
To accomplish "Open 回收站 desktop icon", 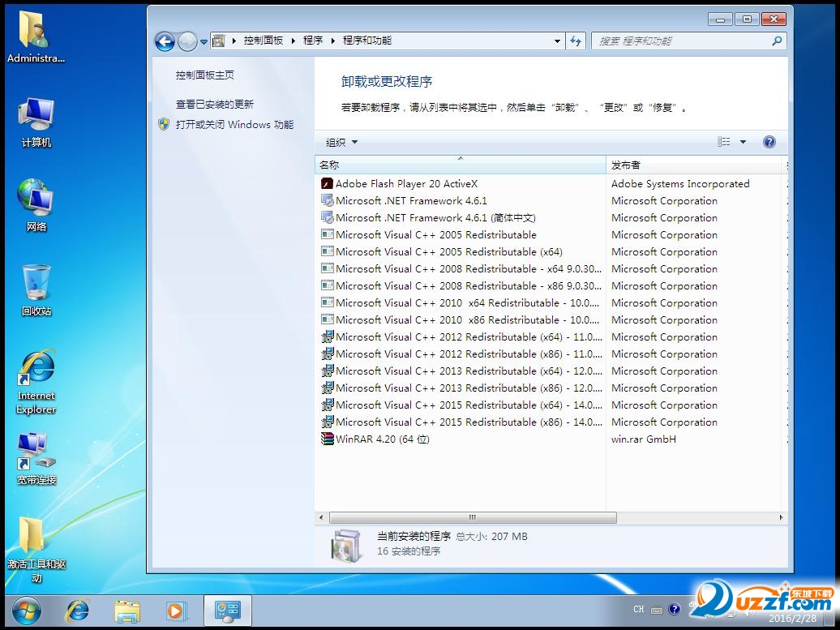I will (x=36, y=289).
